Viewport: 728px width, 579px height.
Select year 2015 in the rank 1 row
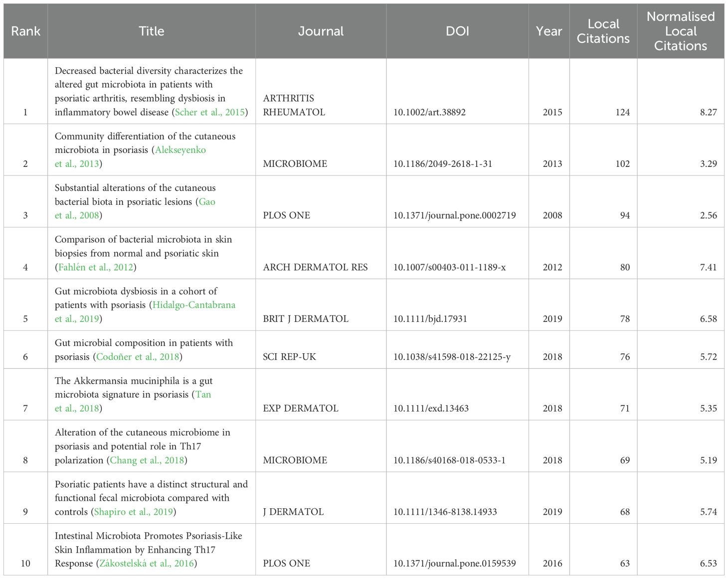coord(552,112)
